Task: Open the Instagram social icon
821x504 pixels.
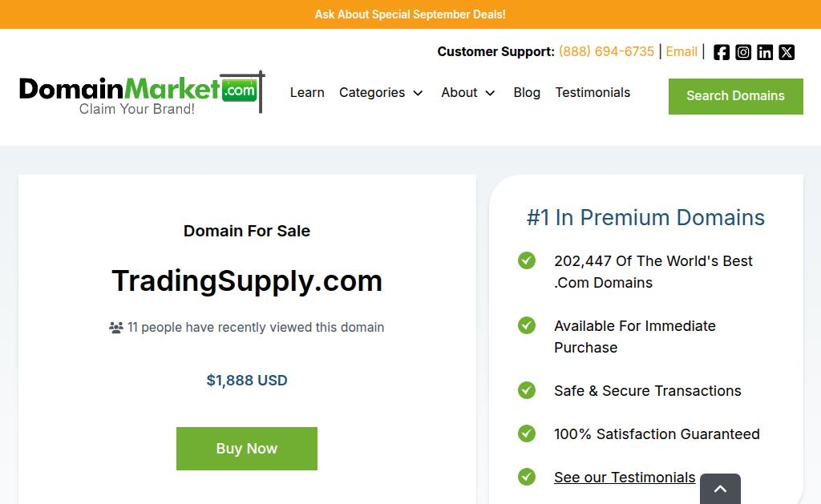Action: pos(743,52)
